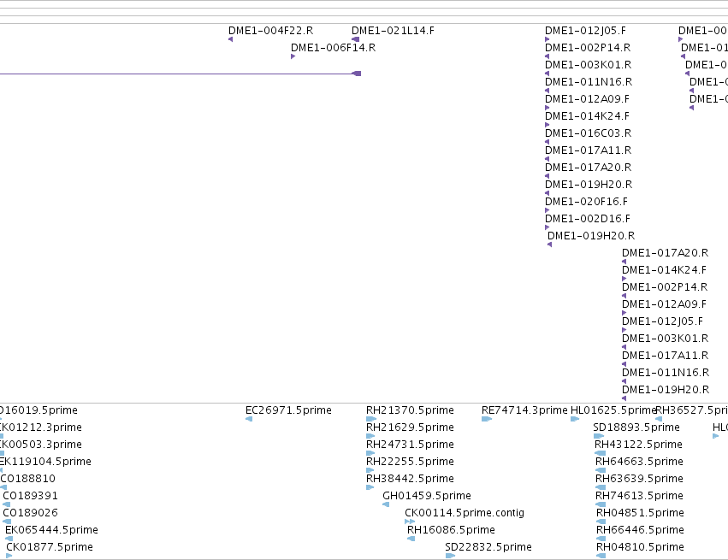Screen dimensions: 728x560
Task: Click the EC26971.5prime EST label
Action: point(288,410)
